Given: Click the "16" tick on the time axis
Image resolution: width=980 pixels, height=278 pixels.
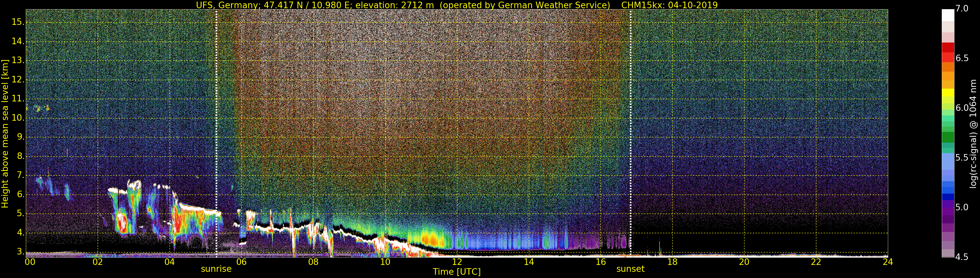Looking at the screenshot, I should pos(601,262).
